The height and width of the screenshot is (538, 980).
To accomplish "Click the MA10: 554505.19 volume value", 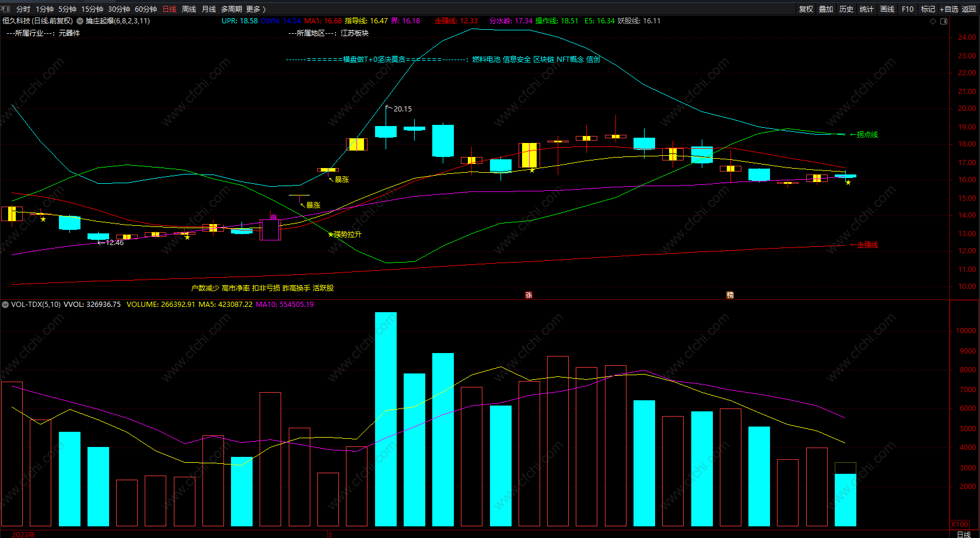I will 285,305.
